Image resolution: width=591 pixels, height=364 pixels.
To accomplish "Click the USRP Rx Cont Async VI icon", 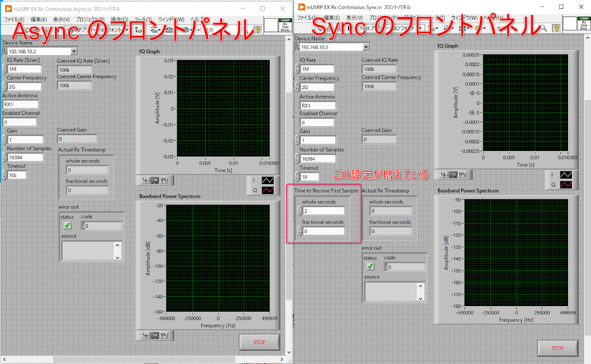I will coord(285,25).
